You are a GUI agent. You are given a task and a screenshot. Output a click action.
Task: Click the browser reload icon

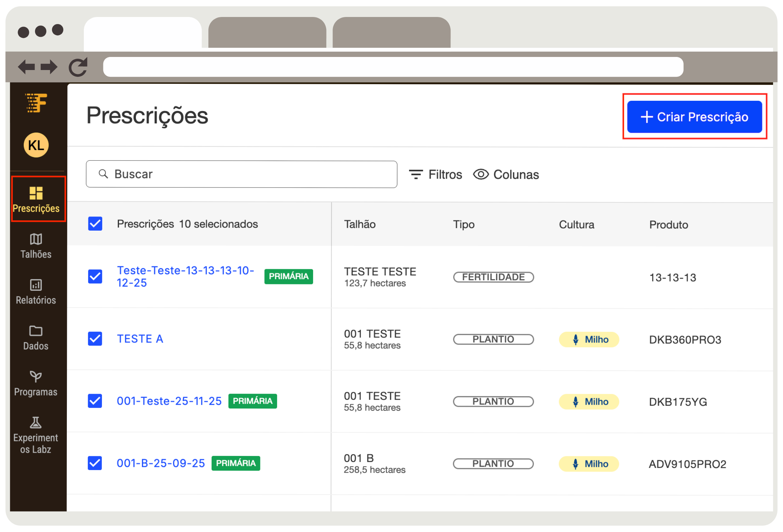coord(78,67)
